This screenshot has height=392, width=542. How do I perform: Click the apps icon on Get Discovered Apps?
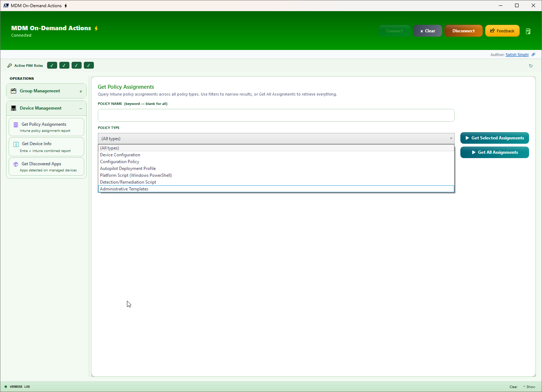tap(15, 164)
